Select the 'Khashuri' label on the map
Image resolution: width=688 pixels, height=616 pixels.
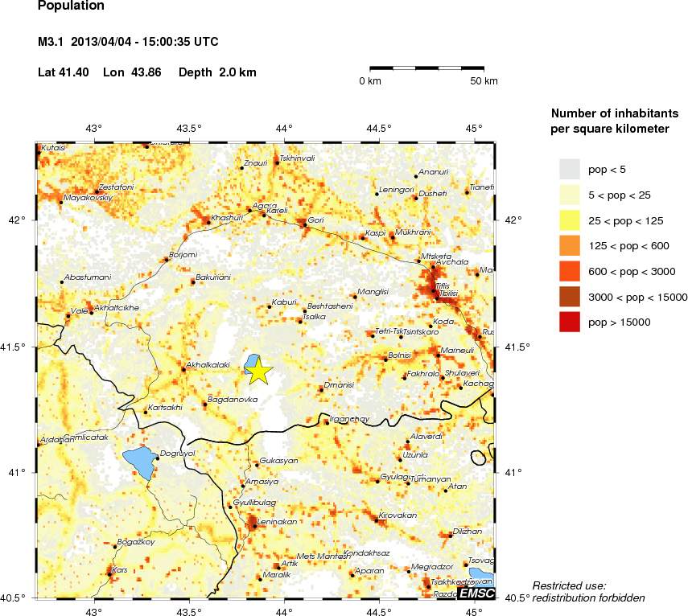pyautogui.click(x=227, y=217)
